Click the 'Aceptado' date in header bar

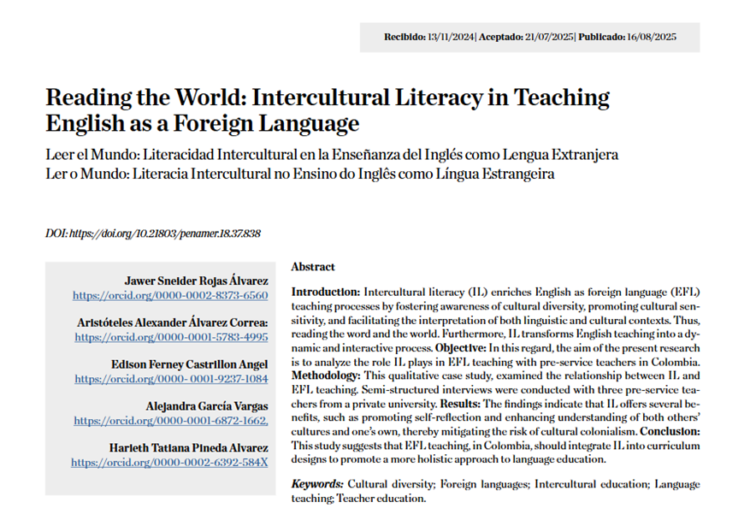525,38
